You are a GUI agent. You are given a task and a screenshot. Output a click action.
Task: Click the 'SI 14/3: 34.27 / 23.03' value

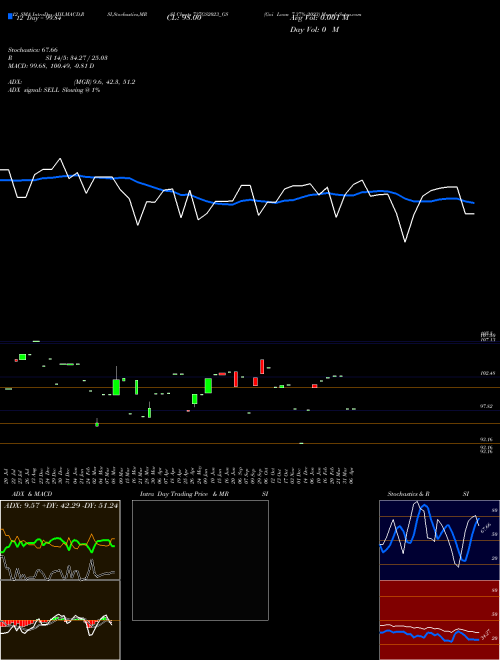(77, 58)
